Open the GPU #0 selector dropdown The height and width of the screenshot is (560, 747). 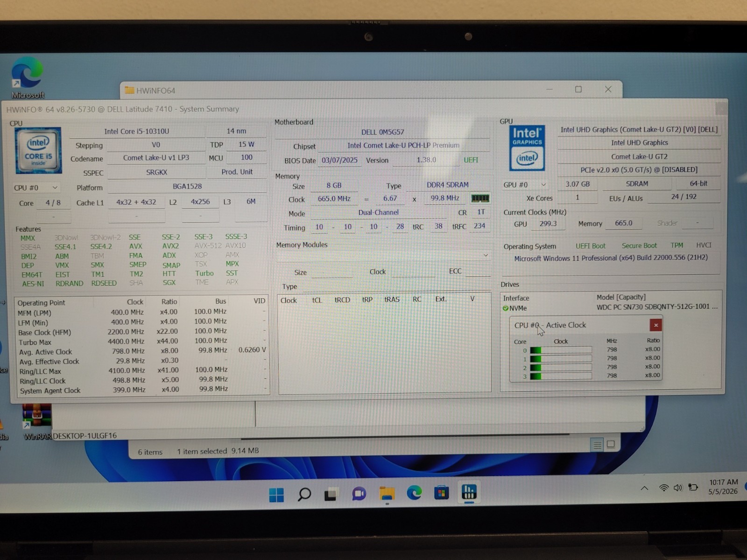[x=525, y=185]
